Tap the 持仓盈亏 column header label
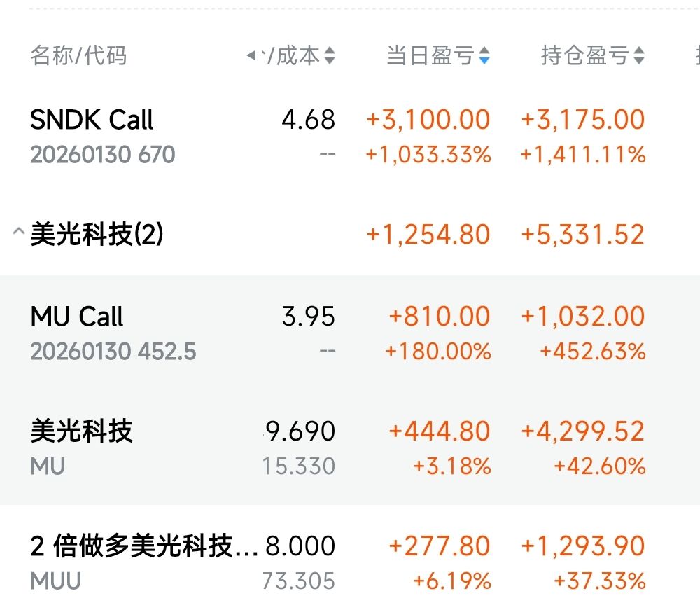This screenshot has height=610, width=700. 584,56
